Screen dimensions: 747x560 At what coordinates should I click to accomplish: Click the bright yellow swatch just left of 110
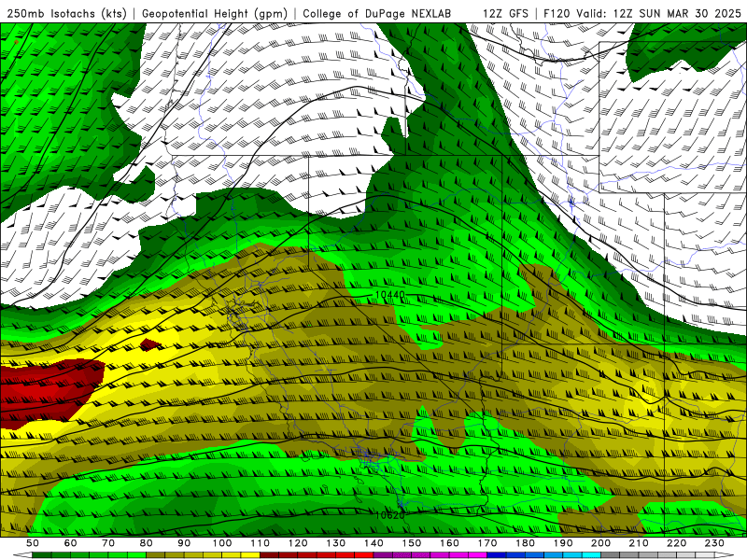[250, 555]
